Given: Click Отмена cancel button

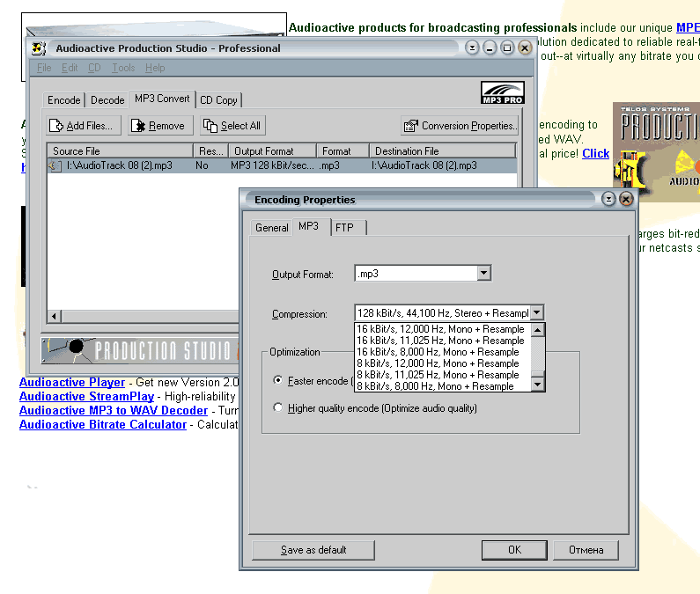Looking at the screenshot, I should pos(586,550).
